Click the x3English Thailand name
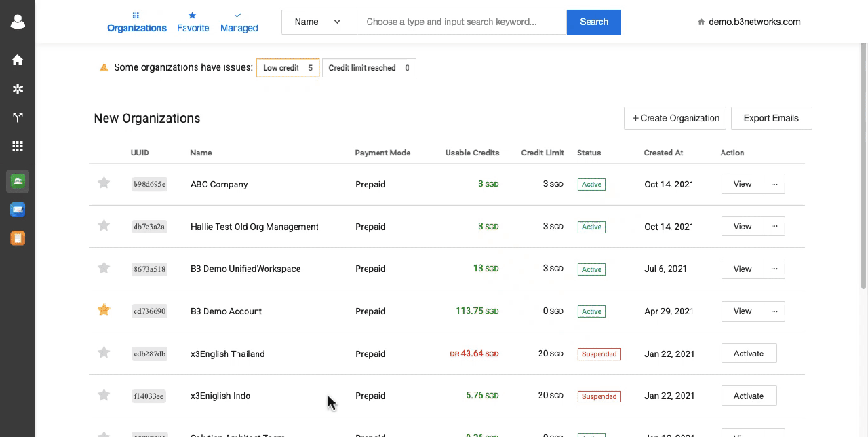 click(228, 354)
